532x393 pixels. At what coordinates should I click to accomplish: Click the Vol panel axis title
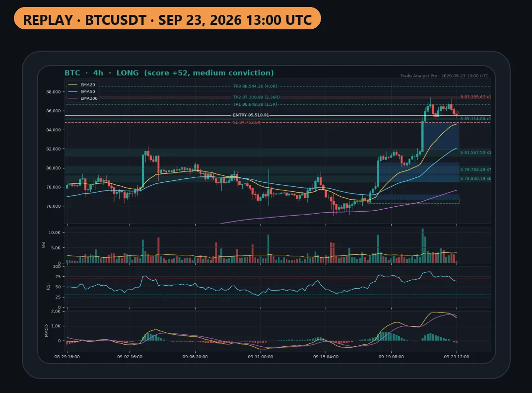click(44, 245)
